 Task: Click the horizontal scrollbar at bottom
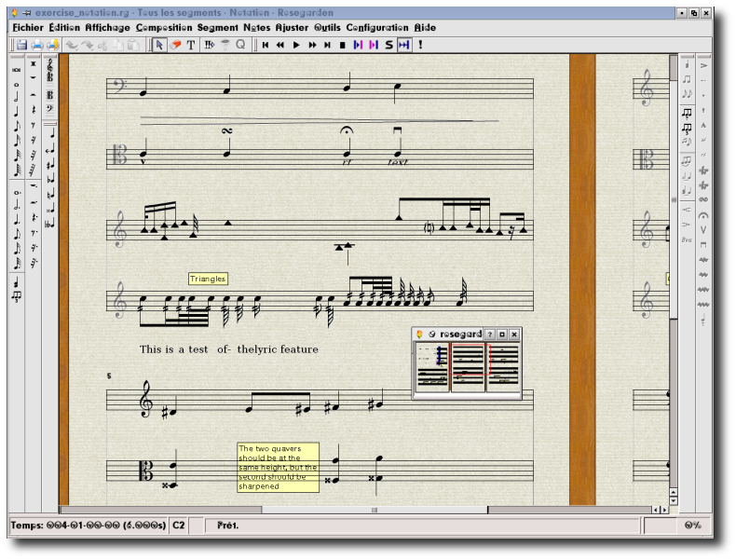point(373,510)
